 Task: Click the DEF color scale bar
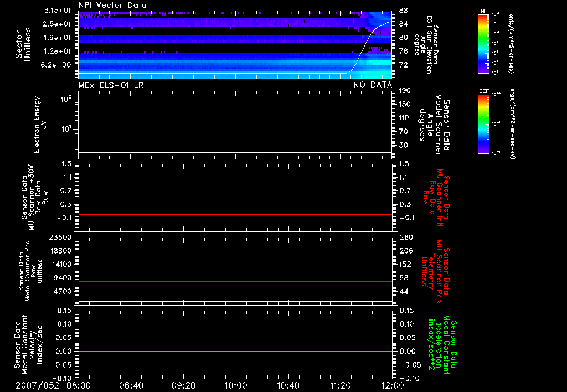[484, 124]
